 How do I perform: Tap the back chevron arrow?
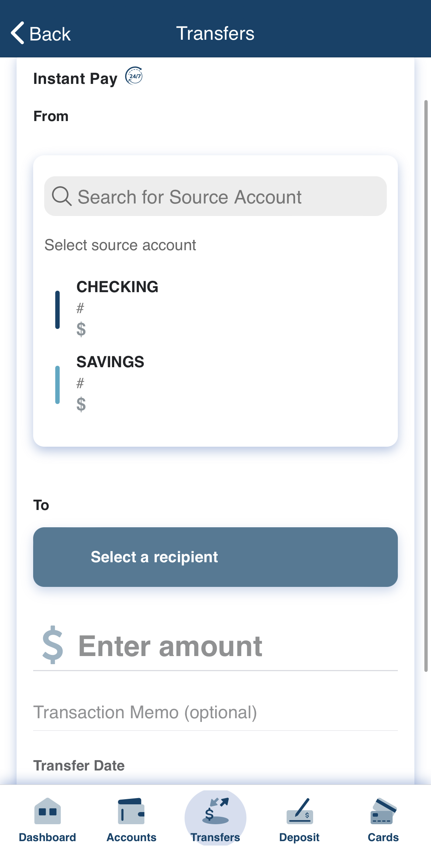(18, 33)
